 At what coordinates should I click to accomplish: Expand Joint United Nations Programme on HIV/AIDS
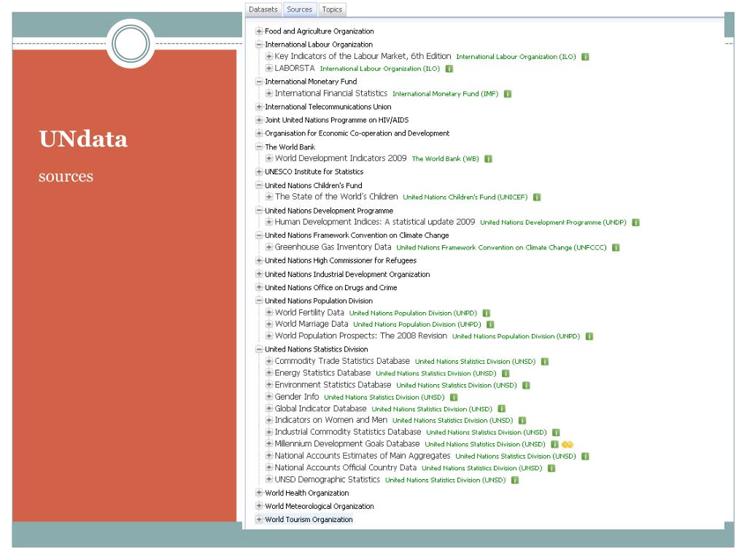click(259, 120)
